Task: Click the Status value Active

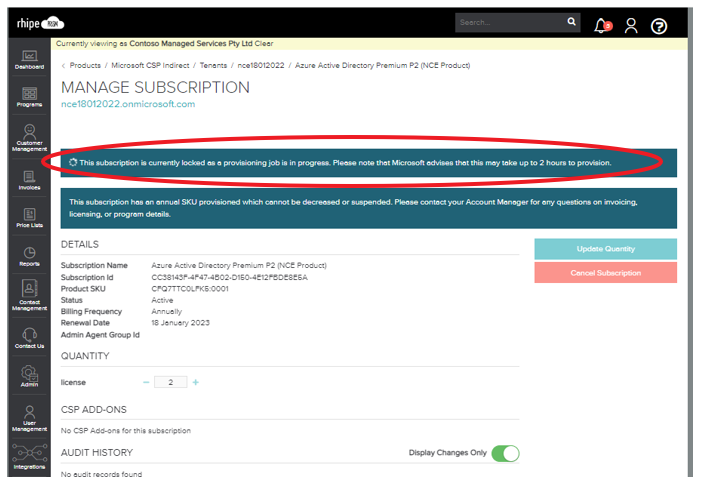Action: [162, 300]
